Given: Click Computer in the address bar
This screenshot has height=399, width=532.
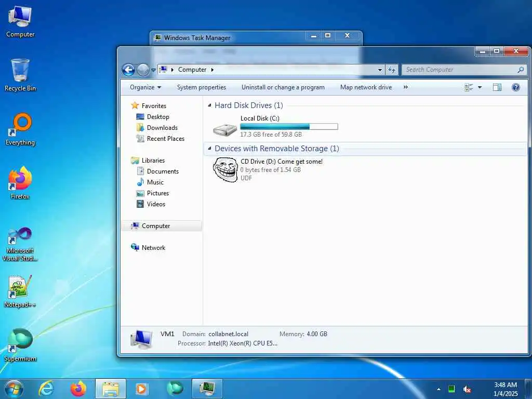Looking at the screenshot, I should (192, 70).
